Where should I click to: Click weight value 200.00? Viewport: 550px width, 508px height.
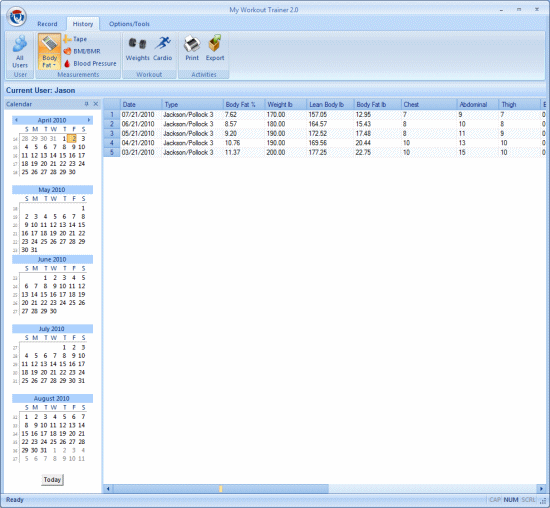(x=286, y=153)
